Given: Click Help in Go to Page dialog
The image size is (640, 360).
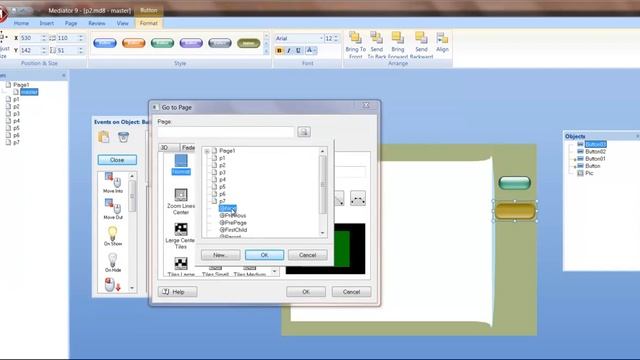Looking at the screenshot, I should (178, 292).
